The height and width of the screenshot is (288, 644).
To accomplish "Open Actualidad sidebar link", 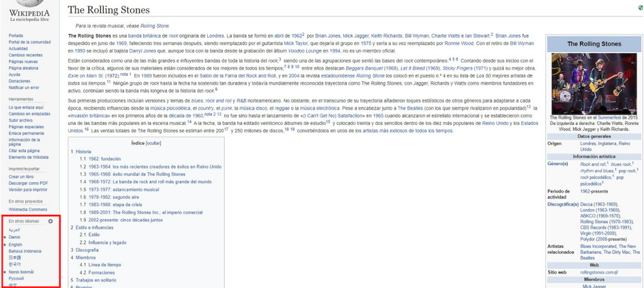I will [18, 48].
